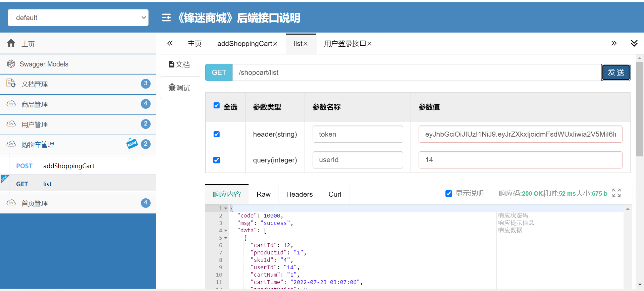The width and height of the screenshot is (644, 291).
Task: Open the tab options double-down arrow
Action: 634,43
